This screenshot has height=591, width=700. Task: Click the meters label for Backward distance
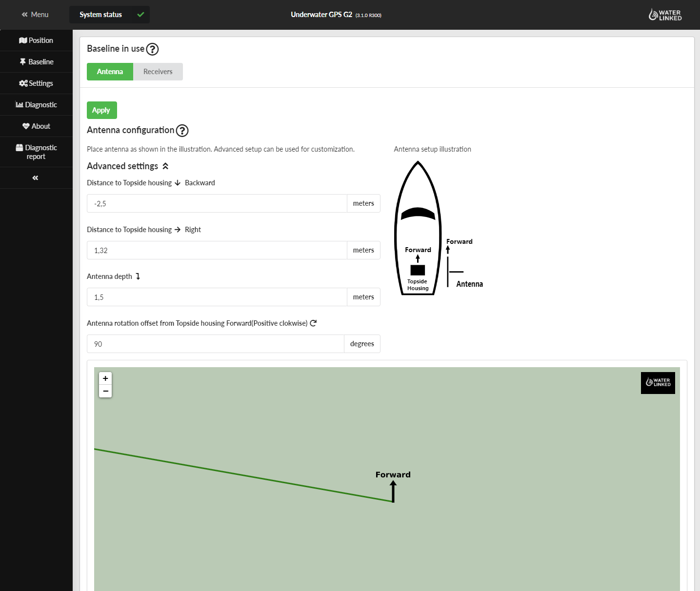coord(363,203)
